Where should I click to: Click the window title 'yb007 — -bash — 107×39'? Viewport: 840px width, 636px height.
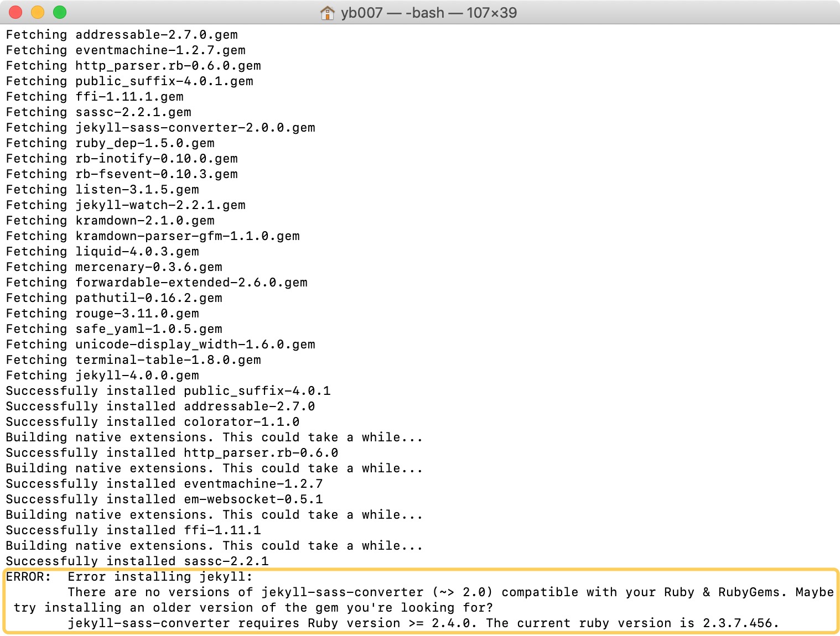pyautogui.click(x=429, y=13)
